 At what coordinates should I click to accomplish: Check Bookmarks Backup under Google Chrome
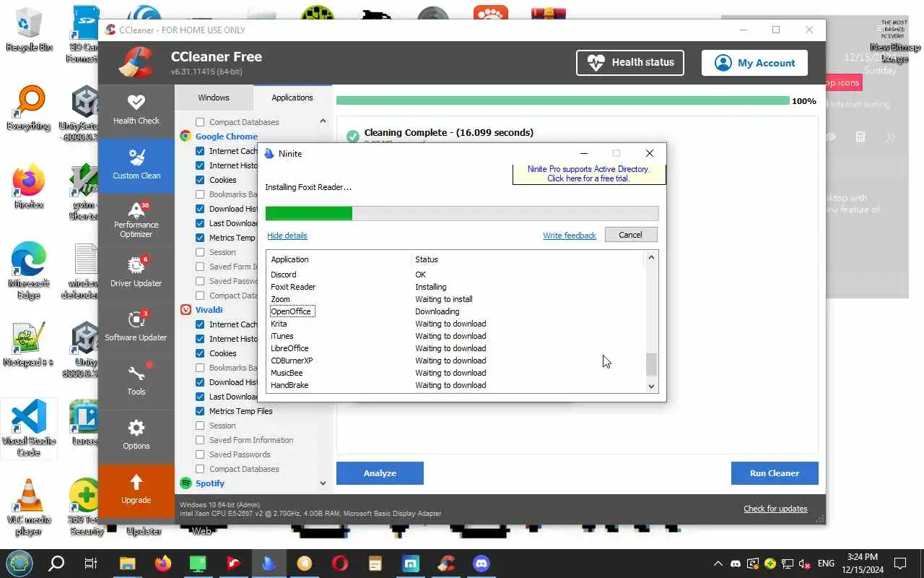[200, 194]
